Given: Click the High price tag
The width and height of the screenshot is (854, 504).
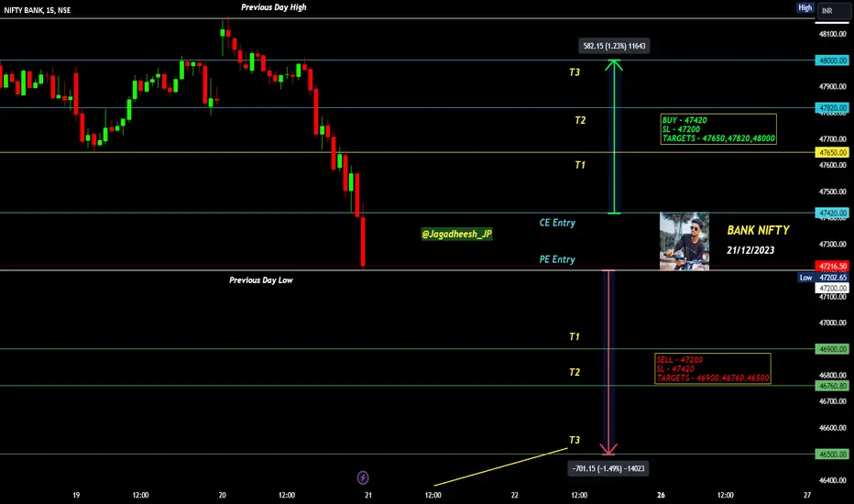Looking at the screenshot, I should click(x=805, y=7).
